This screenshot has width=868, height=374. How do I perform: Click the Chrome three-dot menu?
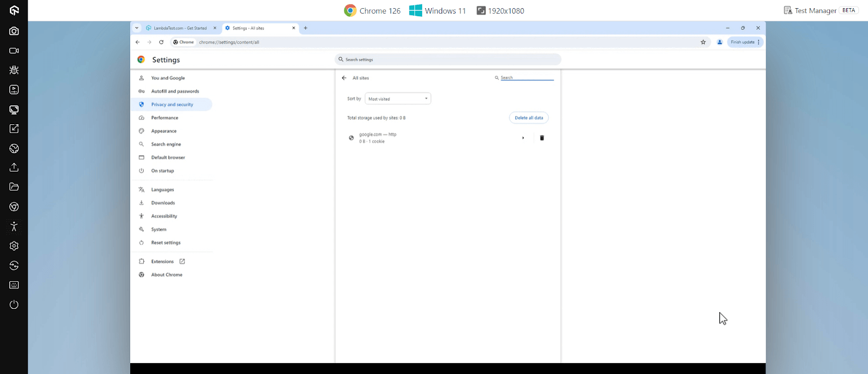[759, 42]
